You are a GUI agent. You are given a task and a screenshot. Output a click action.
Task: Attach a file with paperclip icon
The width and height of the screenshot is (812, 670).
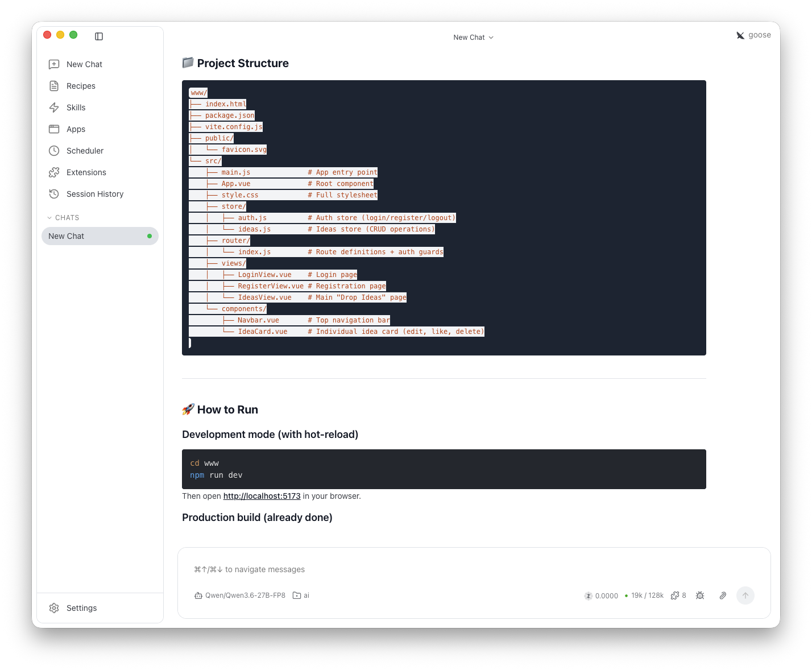coord(723,595)
